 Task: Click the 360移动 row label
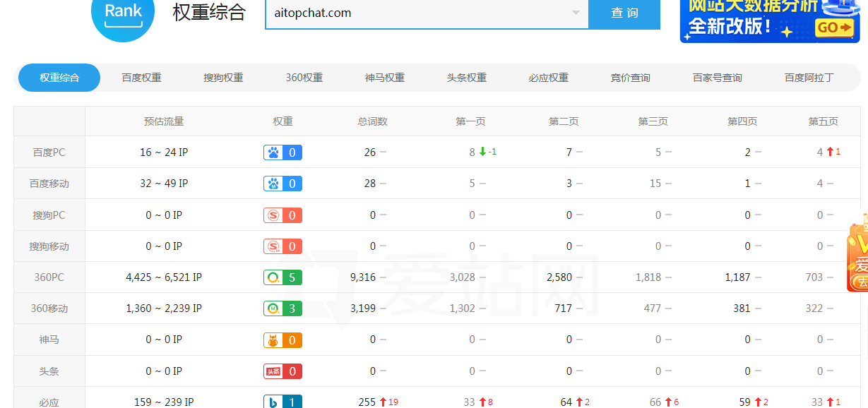[x=49, y=308]
